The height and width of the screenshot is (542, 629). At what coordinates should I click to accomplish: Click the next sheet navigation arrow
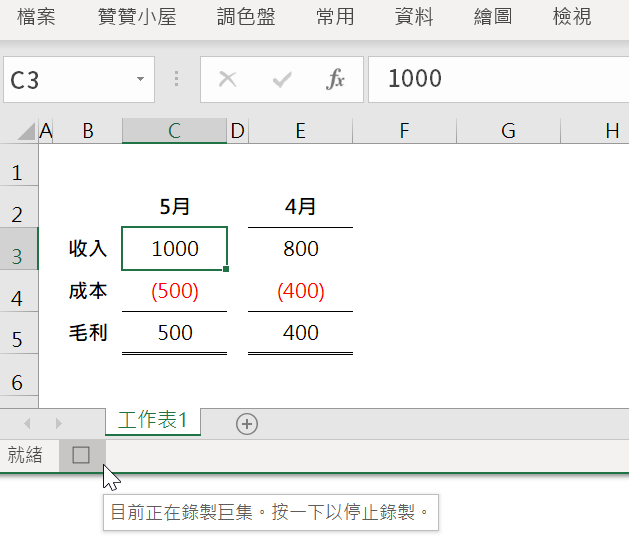tap(59, 423)
